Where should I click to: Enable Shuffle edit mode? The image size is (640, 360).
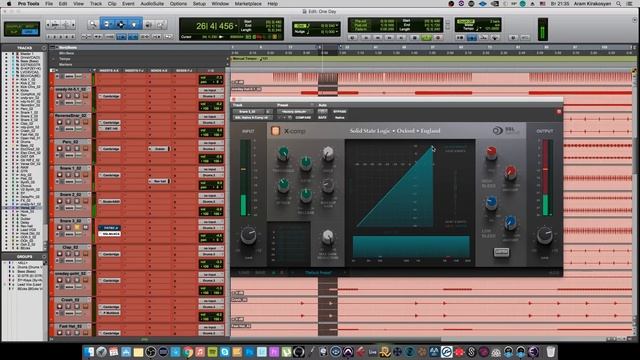(15, 26)
